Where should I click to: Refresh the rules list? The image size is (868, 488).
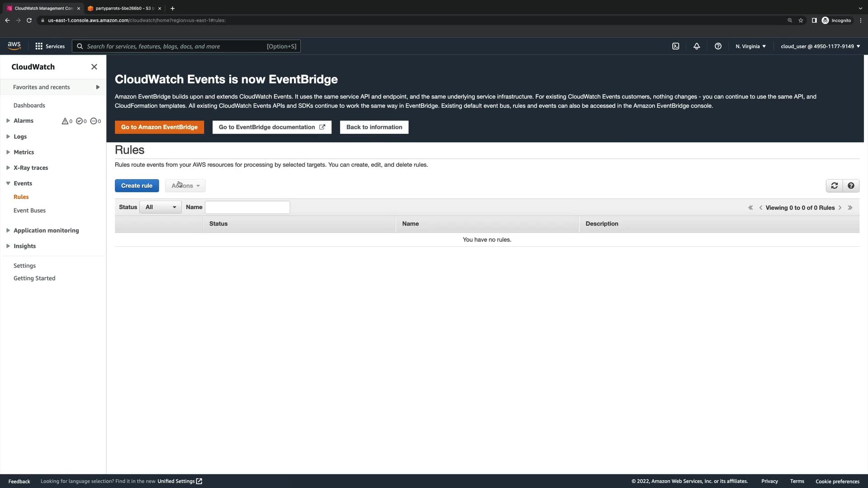point(834,186)
